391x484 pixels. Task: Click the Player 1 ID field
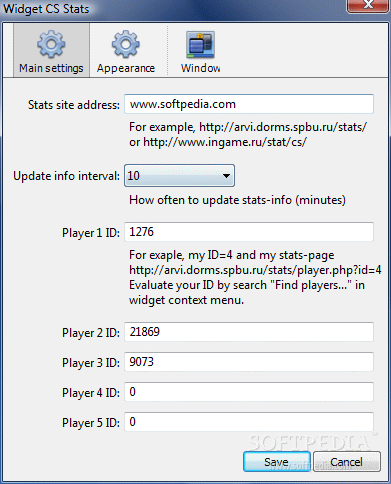pos(249,232)
